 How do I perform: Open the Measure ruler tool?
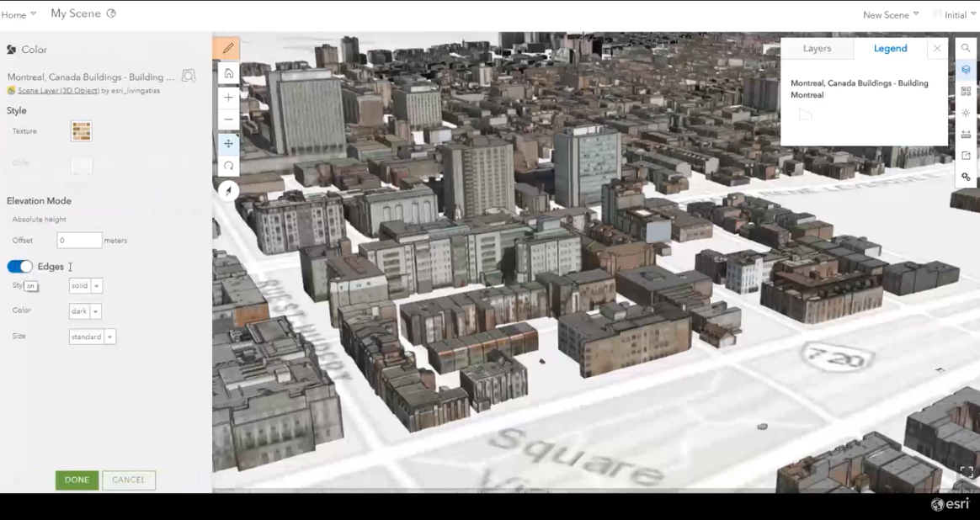pyautogui.click(x=966, y=135)
